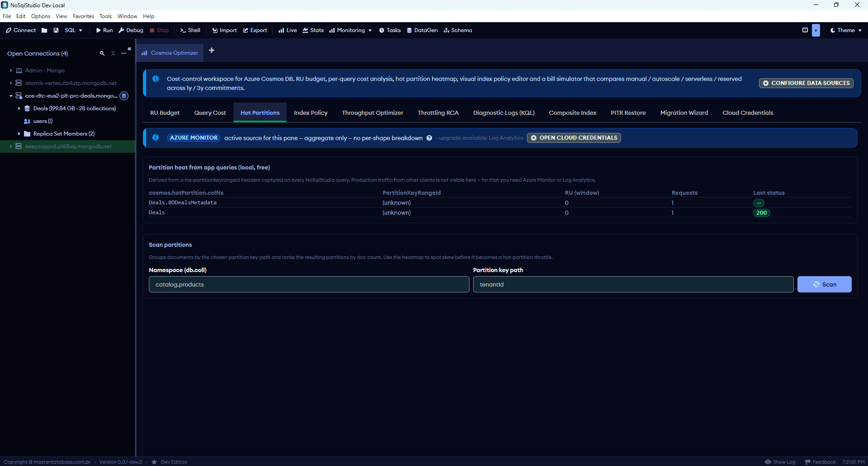Click help question mark icon after breakdown
This screenshot has width=868, height=466.
click(x=429, y=138)
